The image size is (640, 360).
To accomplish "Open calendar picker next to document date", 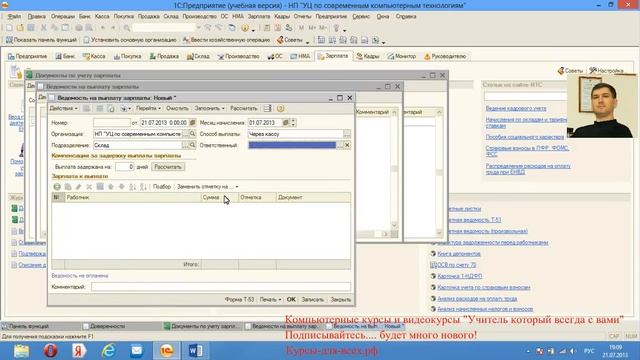I will (193, 122).
